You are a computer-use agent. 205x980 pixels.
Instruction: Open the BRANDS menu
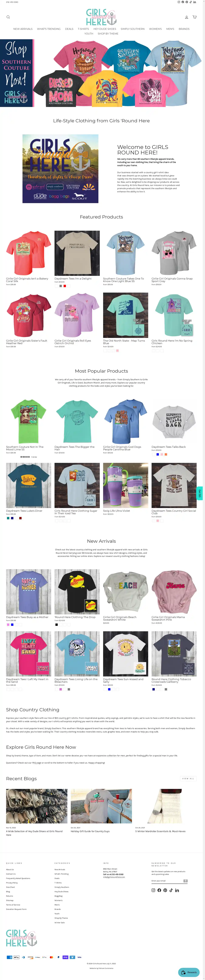[184, 29]
